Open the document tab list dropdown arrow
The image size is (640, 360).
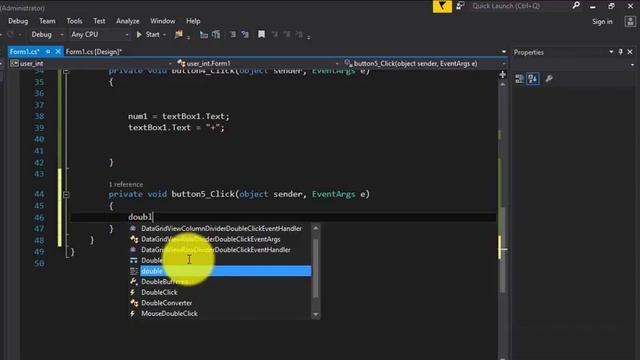point(504,52)
